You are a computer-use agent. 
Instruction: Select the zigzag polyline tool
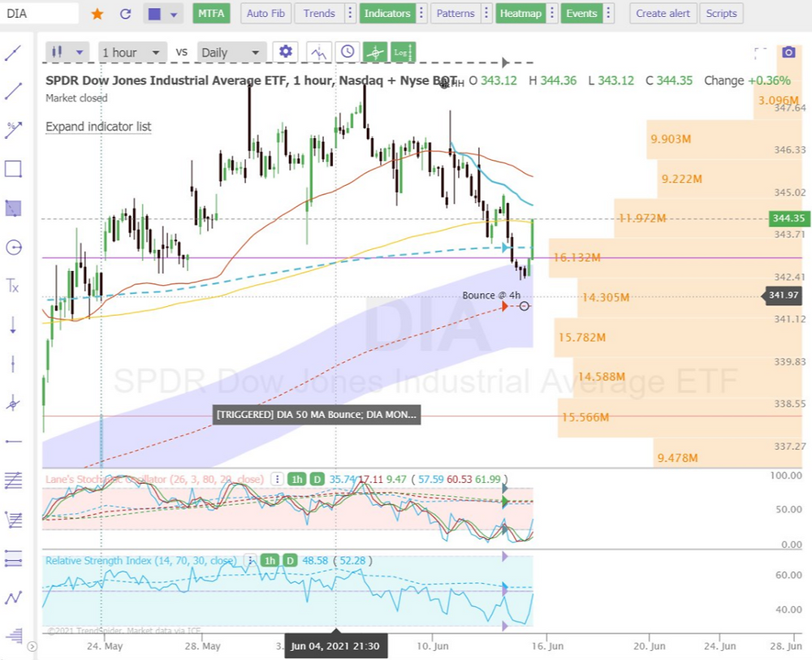click(14, 597)
